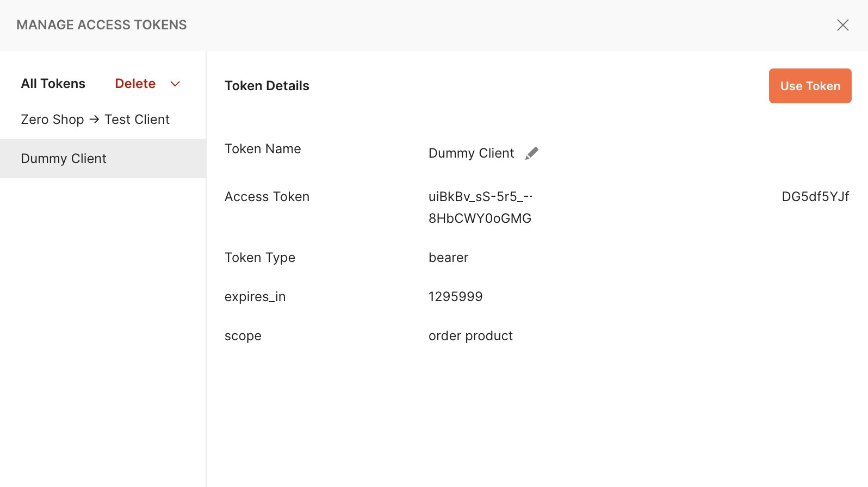Click the Dummy Client token name value
Viewport: 868px width, 487px height.
point(471,153)
